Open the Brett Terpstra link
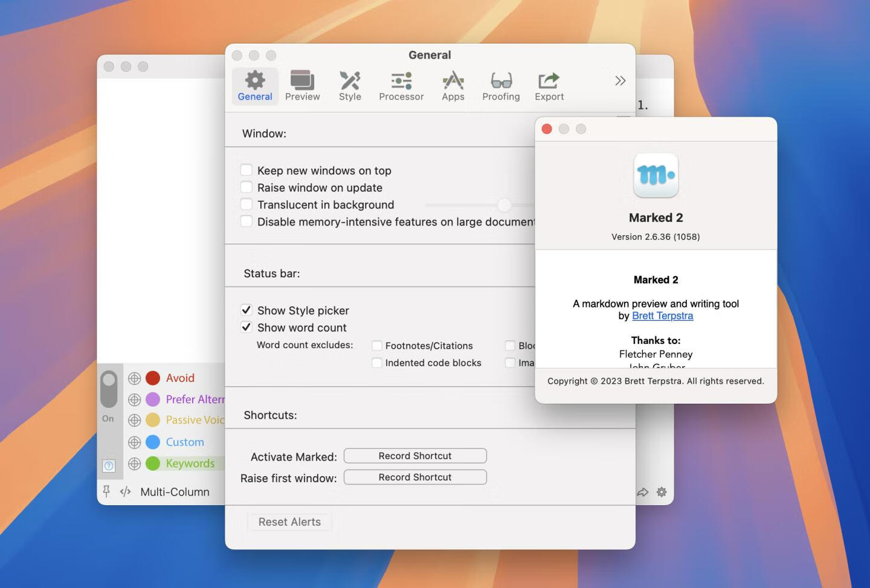Viewport: 870px width, 588px height. click(x=662, y=315)
